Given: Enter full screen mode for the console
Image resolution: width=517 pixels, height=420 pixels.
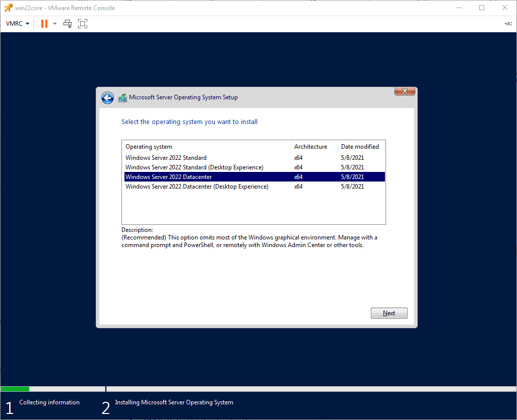Looking at the screenshot, I should (83, 23).
